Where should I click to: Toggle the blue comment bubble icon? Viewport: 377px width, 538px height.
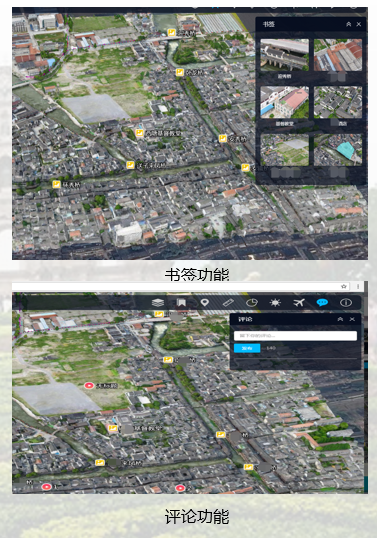click(322, 302)
